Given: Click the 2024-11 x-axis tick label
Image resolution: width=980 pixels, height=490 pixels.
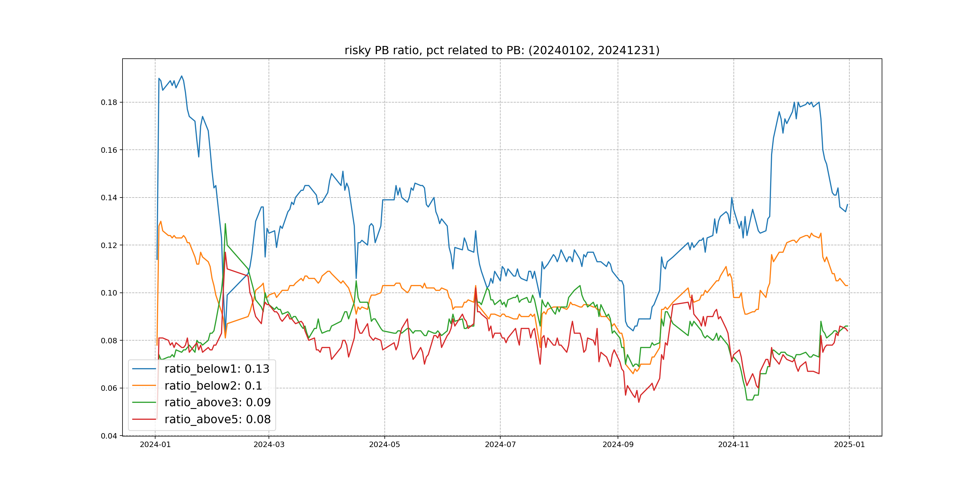Looking at the screenshot, I should pyautogui.click(x=733, y=445).
